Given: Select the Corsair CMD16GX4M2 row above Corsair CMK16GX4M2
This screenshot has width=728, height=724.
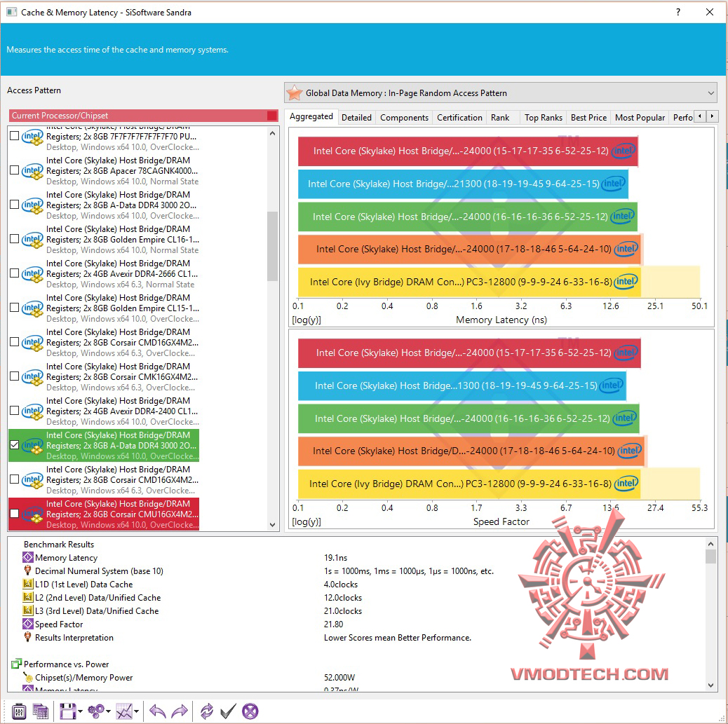Looking at the screenshot, I should point(104,342).
